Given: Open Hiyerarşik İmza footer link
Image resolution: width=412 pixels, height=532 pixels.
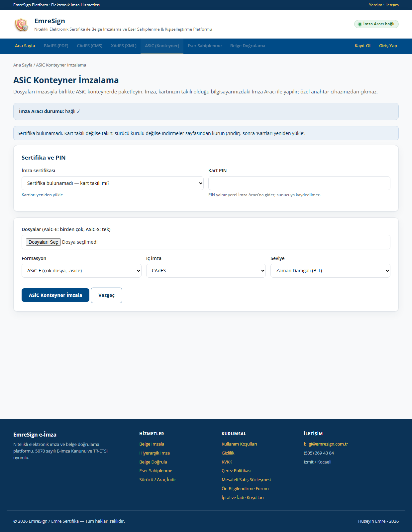Looking at the screenshot, I should pos(154,453).
